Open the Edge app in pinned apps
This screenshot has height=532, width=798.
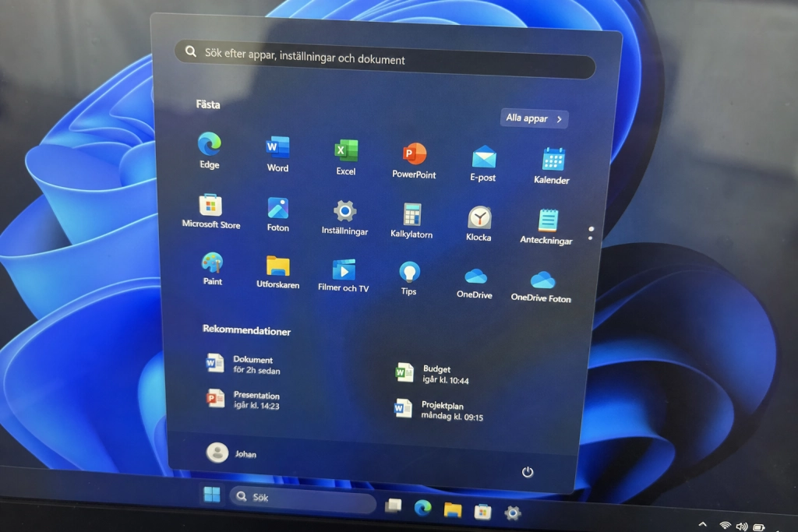209,150
